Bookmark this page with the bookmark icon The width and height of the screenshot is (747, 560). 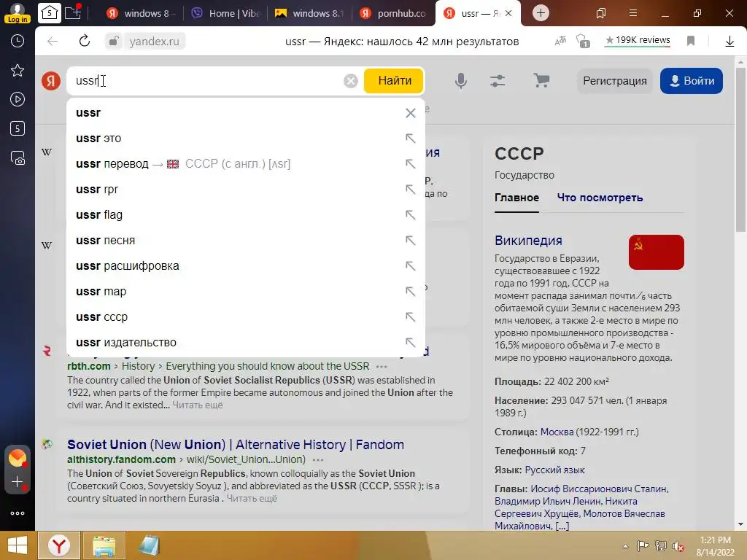pos(691,42)
